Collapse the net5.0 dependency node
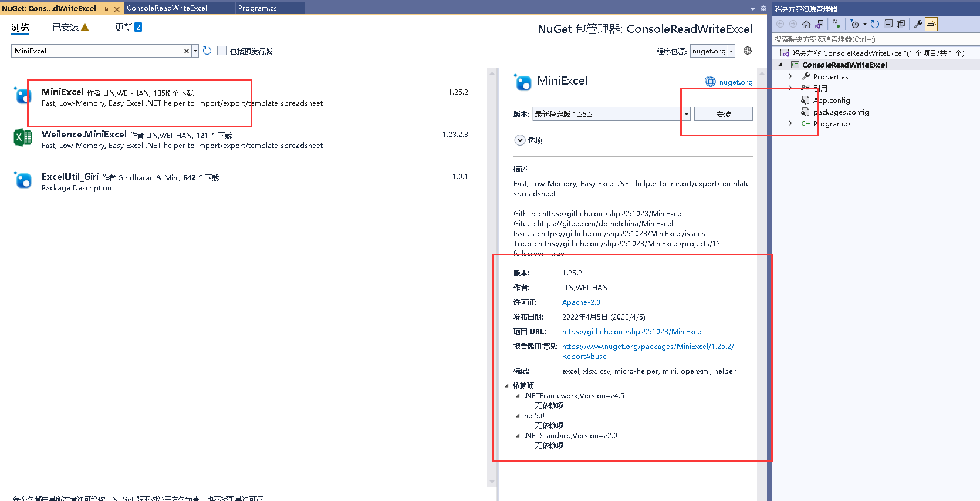 518,416
